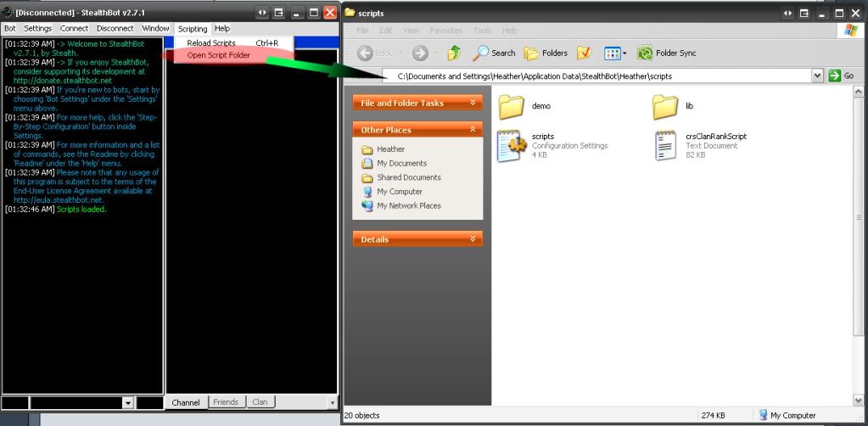Click My Computer in status bar
This screenshot has width=868, height=426.
click(787, 416)
